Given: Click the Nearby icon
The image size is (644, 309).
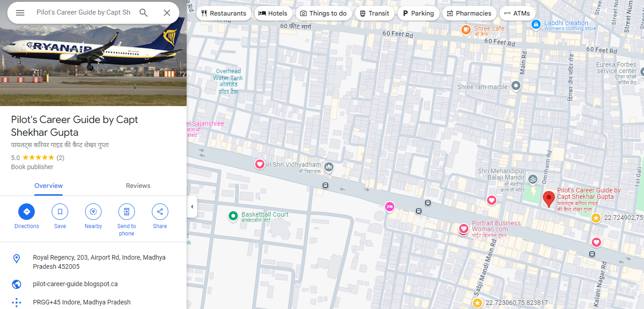Looking at the screenshot, I should [93, 212].
